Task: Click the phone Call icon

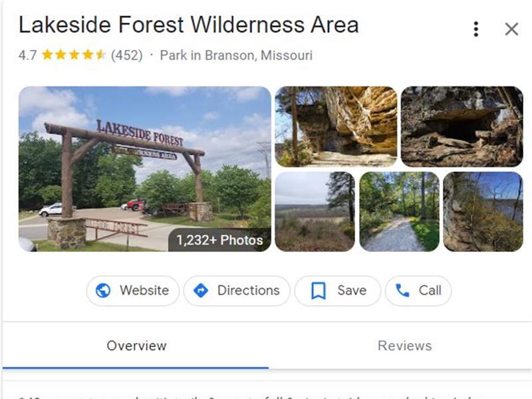Action: (402, 291)
